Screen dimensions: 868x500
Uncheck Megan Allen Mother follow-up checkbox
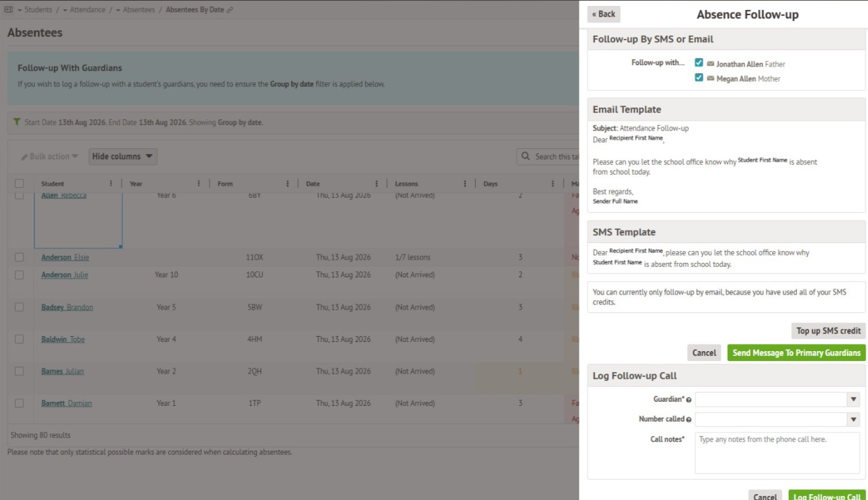click(x=699, y=78)
